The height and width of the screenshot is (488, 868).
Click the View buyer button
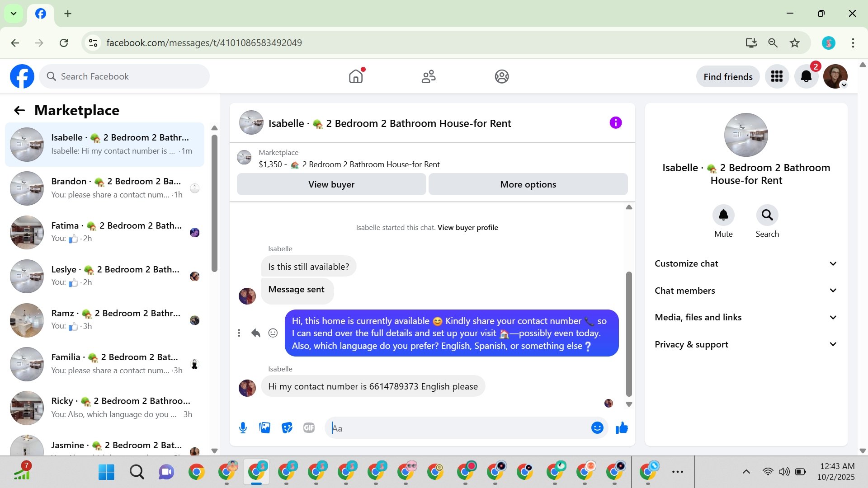(x=331, y=184)
